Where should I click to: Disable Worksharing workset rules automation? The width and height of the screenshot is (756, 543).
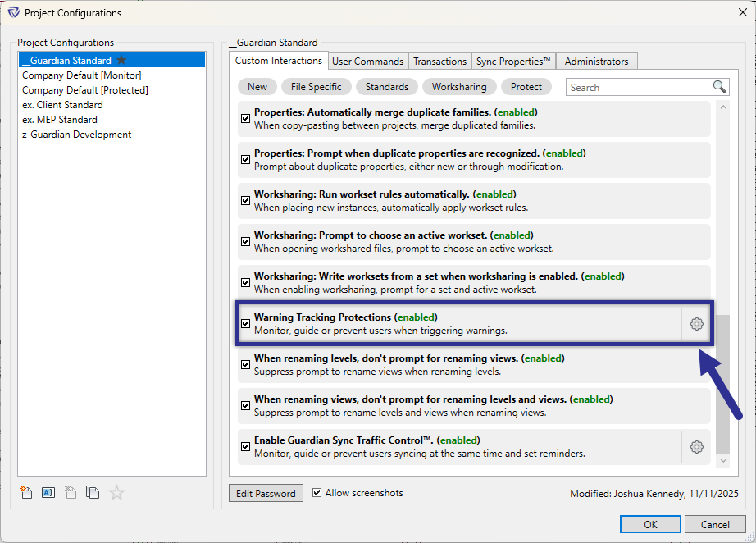click(x=245, y=200)
